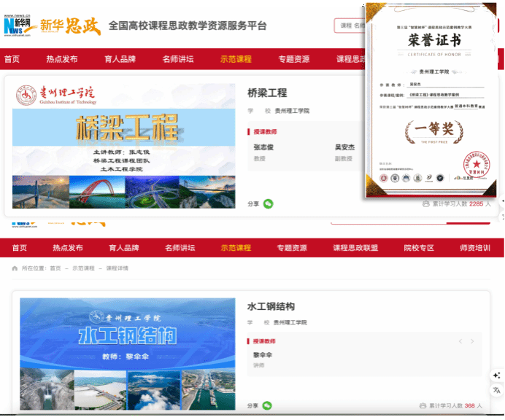Click the home icon in the breadcrumb
Screen dimensions: 505x420
click(15, 268)
